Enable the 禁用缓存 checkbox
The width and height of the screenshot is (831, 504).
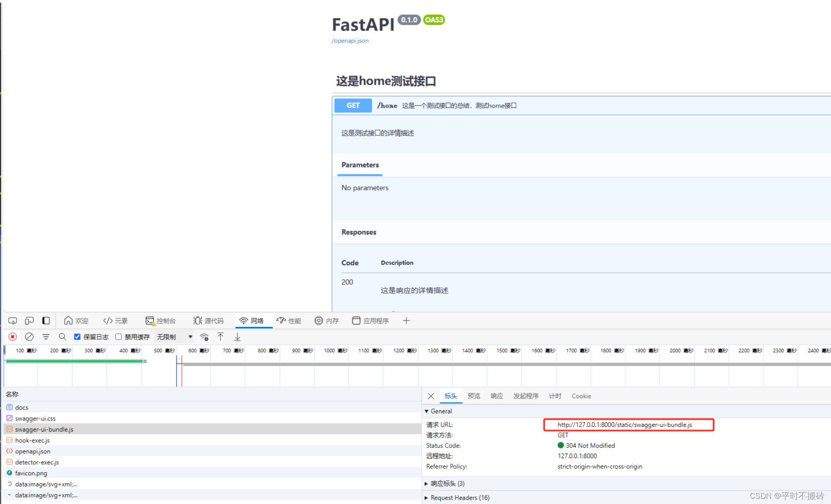(x=118, y=337)
